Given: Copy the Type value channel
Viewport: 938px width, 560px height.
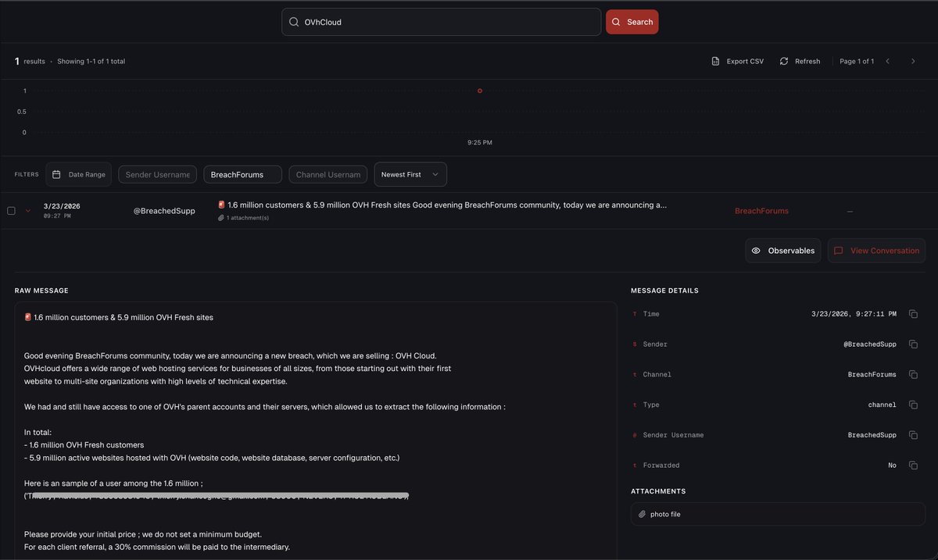Looking at the screenshot, I should (x=913, y=405).
